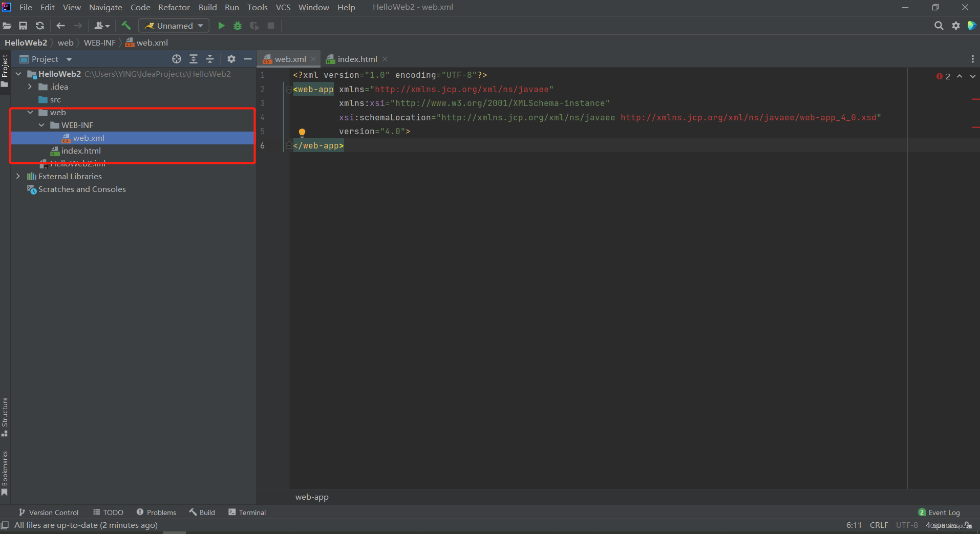Screen dimensions: 980x534
Task: Open the Problems tool window
Action: 156,512
